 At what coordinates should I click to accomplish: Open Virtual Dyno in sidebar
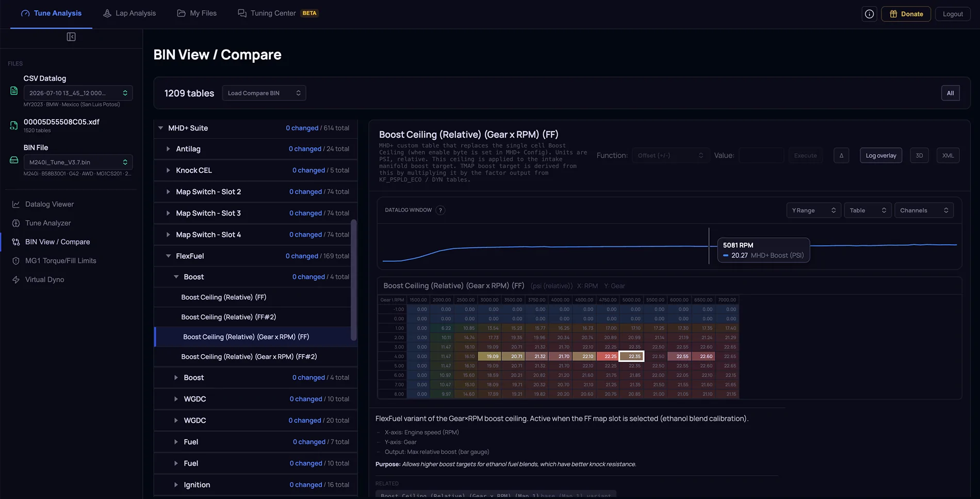(x=45, y=279)
